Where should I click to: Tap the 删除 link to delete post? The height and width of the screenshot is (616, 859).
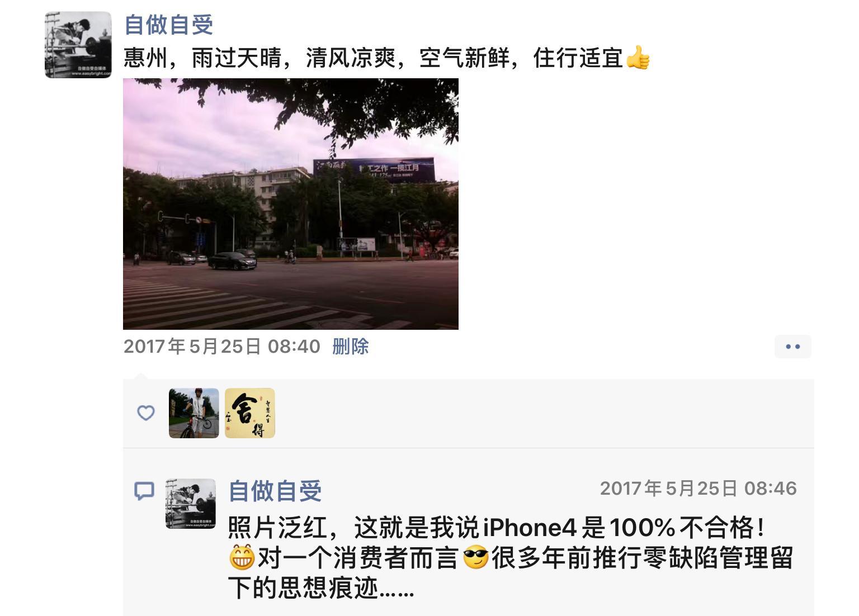coord(351,347)
